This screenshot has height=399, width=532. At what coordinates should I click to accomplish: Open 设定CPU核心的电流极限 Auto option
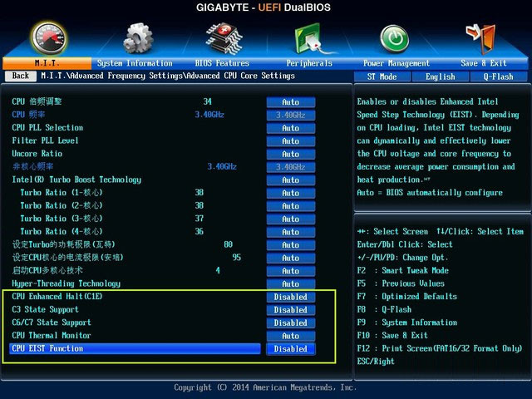coord(291,258)
